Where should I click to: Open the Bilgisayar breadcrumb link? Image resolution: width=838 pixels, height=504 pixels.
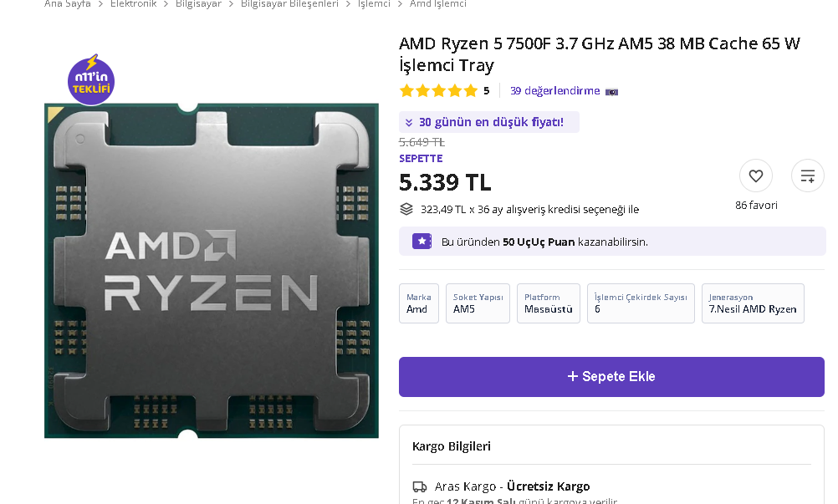[x=198, y=4]
